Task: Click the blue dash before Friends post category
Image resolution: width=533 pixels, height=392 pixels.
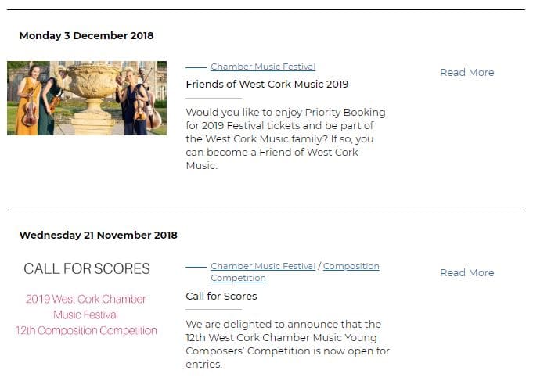Action: click(x=196, y=67)
